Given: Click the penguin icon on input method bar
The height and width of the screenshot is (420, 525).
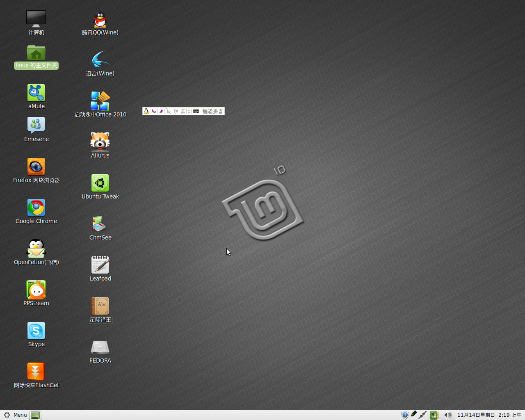Looking at the screenshot, I should pyautogui.click(x=146, y=111).
